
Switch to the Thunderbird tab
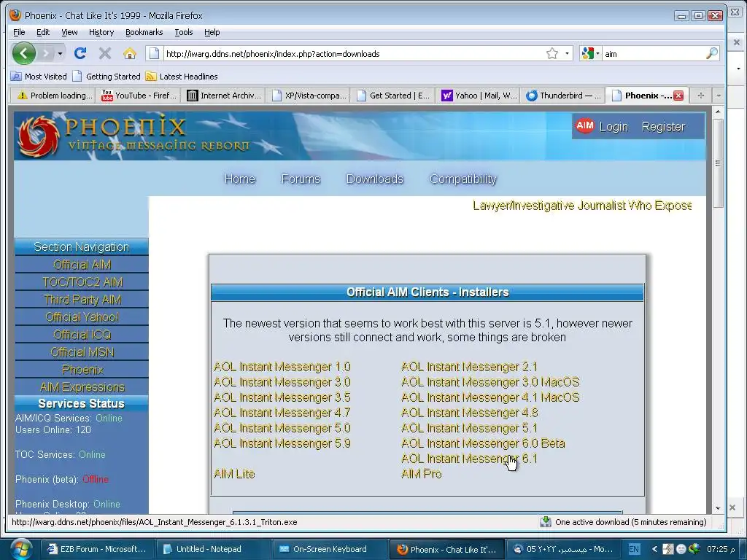562,96
